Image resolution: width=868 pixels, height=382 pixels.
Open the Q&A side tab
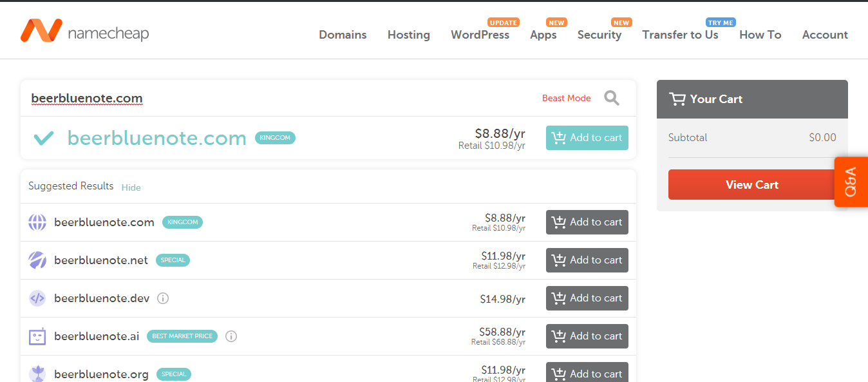pyautogui.click(x=851, y=182)
